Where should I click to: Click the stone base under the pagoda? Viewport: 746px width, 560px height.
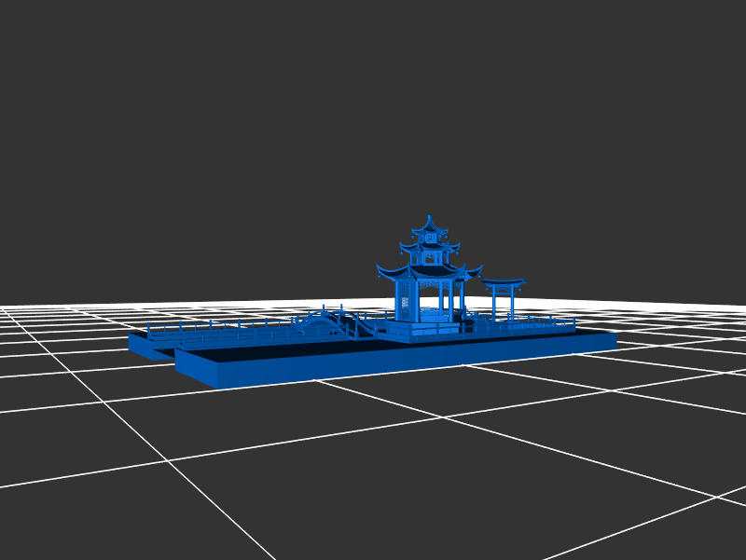pyautogui.click(x=424, y=330)
